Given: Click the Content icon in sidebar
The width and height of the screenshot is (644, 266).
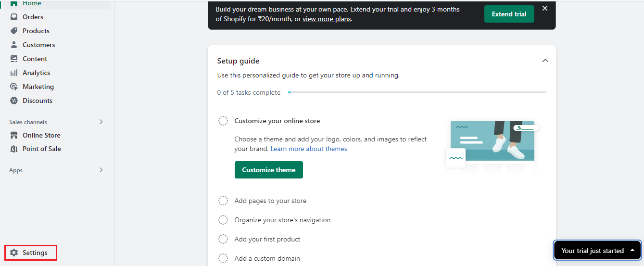Looking at the screenshot, I should [x=14, y=59].
